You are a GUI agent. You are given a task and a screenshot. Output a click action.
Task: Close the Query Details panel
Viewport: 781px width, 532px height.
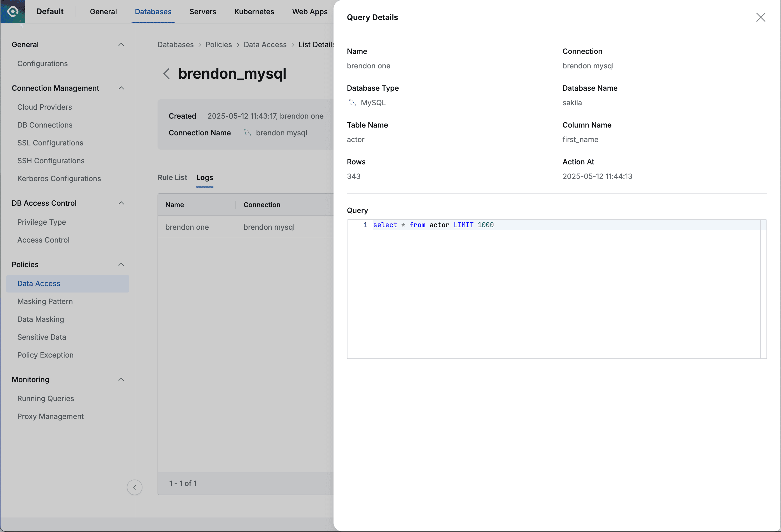[x=761, y=17]
